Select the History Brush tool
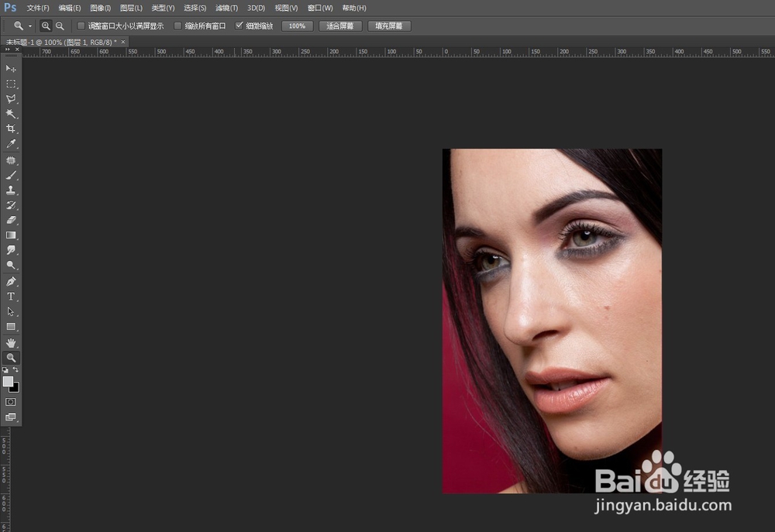This screenshot has height=532, width=775. coord(10,205)
